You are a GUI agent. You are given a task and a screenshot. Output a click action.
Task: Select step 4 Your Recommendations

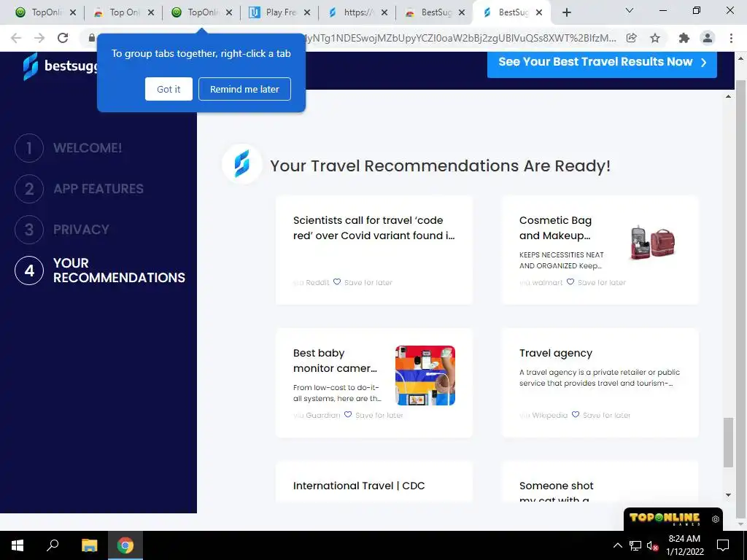click(x=100, y=270)
